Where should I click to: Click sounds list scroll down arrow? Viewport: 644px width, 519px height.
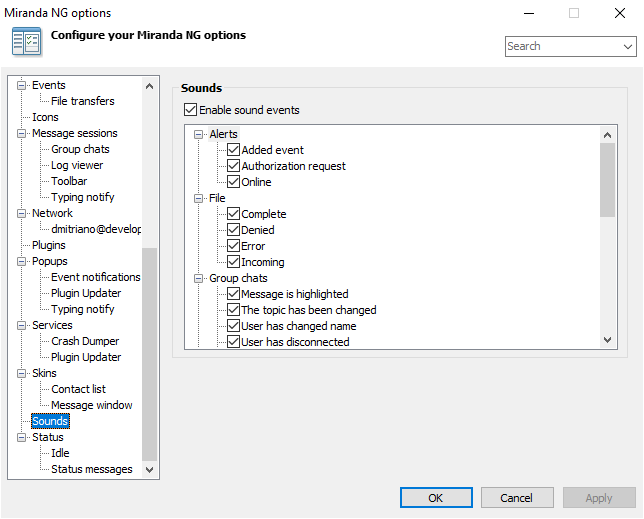(x=607, y=340)
